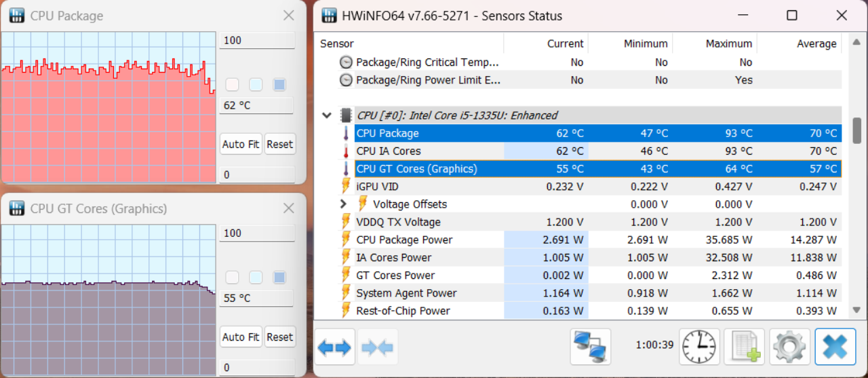Select the light blue swatch in CPU Package graph

point(256,85)
